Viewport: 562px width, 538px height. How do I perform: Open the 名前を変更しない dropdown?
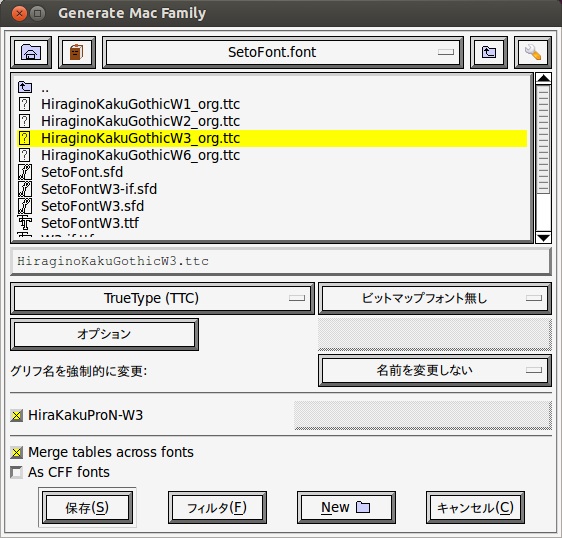point(435,370)
